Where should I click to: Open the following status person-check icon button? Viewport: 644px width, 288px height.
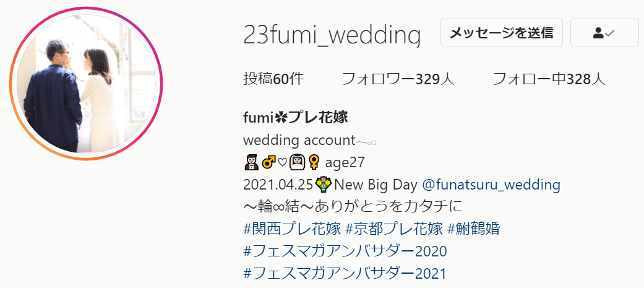pos(604,32)
